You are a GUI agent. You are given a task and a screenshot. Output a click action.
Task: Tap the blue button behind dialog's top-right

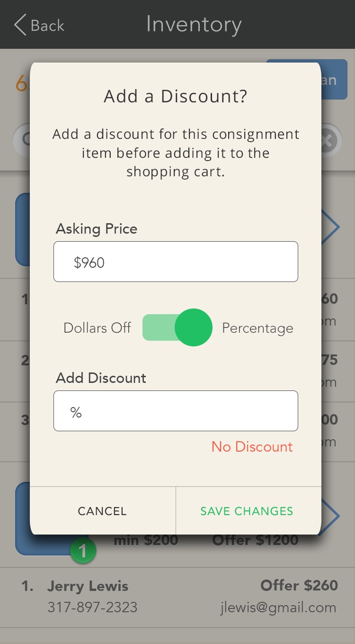click(335, 79)
